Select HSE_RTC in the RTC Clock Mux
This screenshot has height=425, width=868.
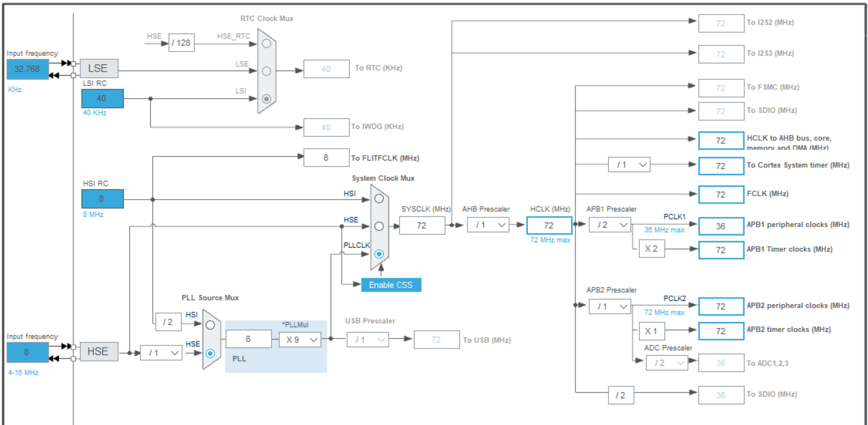tap(266, 43)
